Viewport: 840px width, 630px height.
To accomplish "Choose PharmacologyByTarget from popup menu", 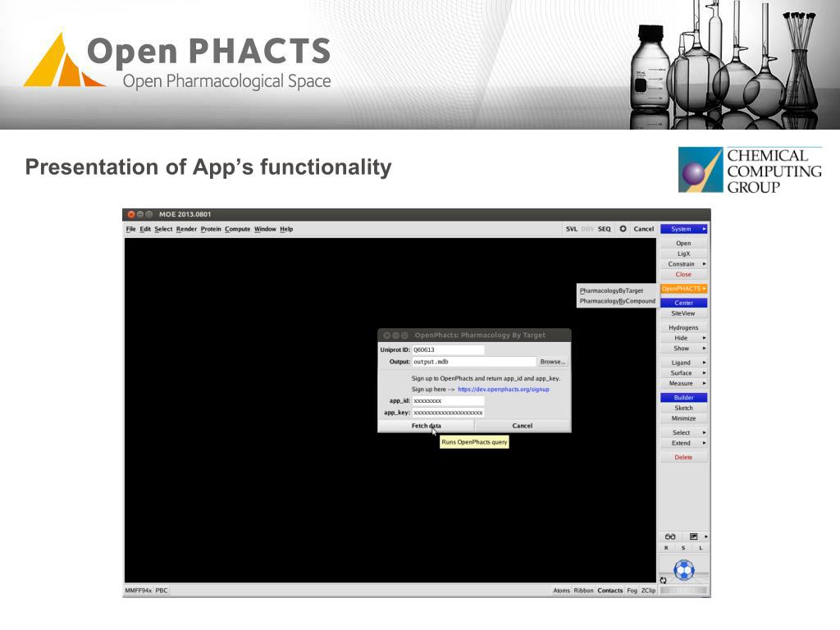I will coord(611,290).
